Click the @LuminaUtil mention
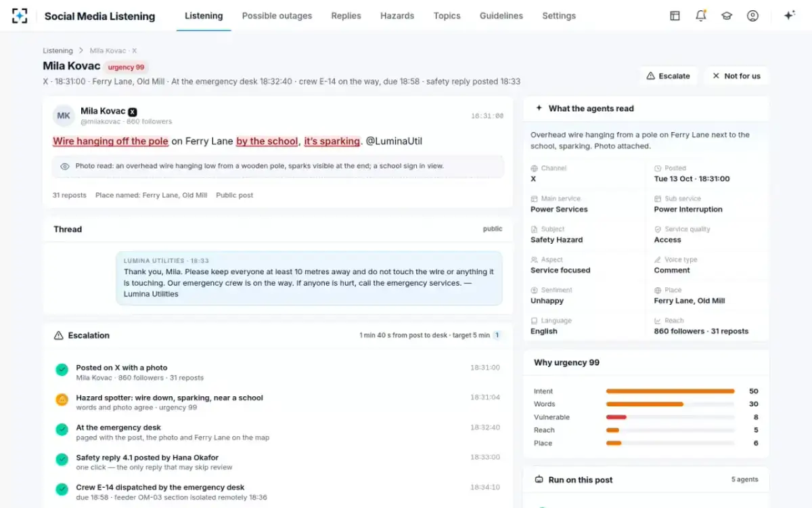This screenshot has width=812, height=508. [x=394, y=141]
